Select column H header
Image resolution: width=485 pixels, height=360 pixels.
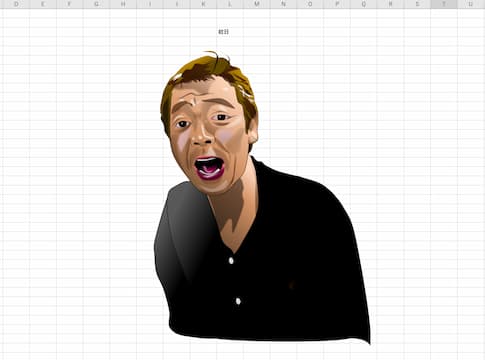[x=123, y=4]
